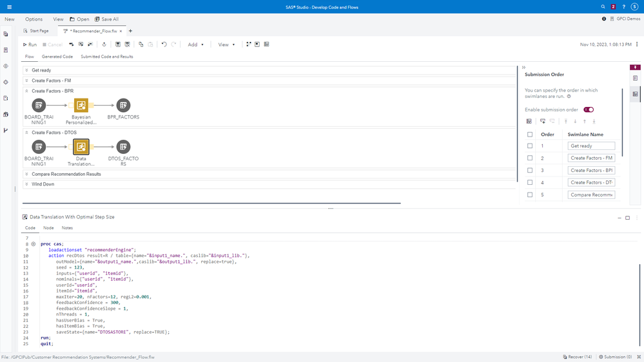The image size is (644, 362).
Task: Click the BPR_FACTORS table node
Action: pyautogui.click(x=123, y=105)
